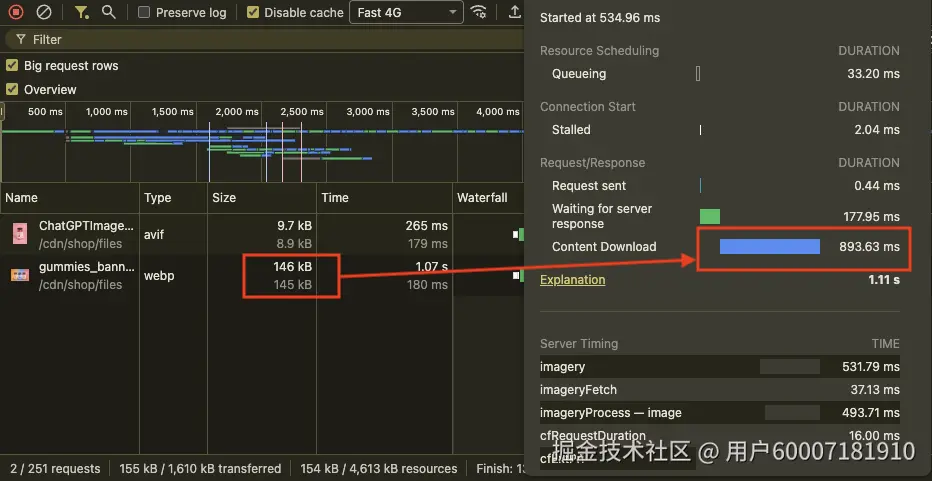Viewport: 932px width, 481px height.
Task: Click the import HAR upload icon
Action: pos(515,12)
